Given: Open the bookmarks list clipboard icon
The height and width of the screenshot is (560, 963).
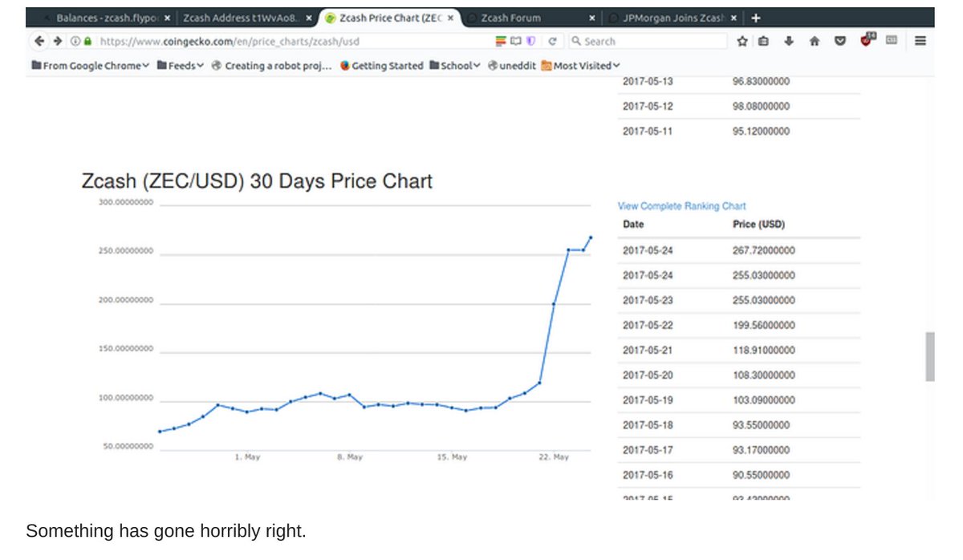Looking at the screenshot, I should (763, 41).
